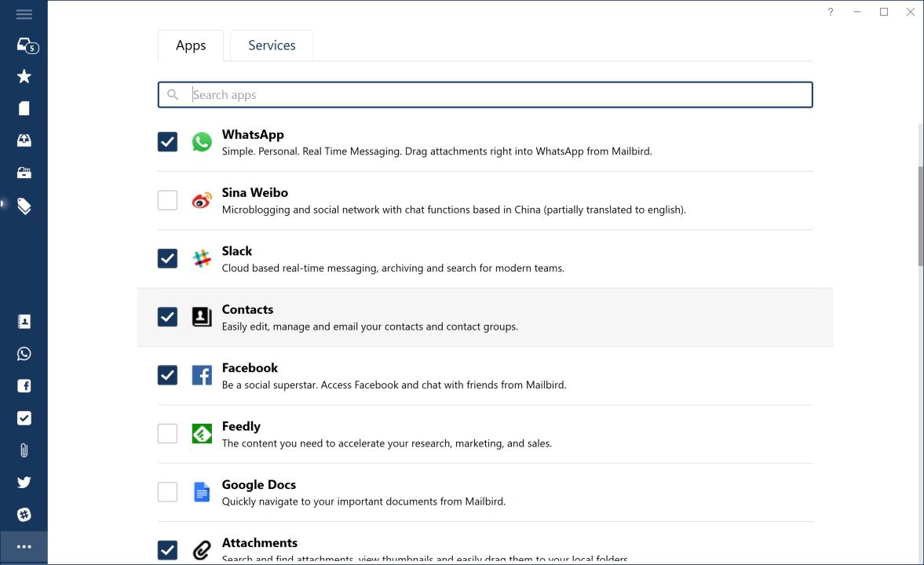Click the green WhatsApp logo in the list

pos(202,141)
